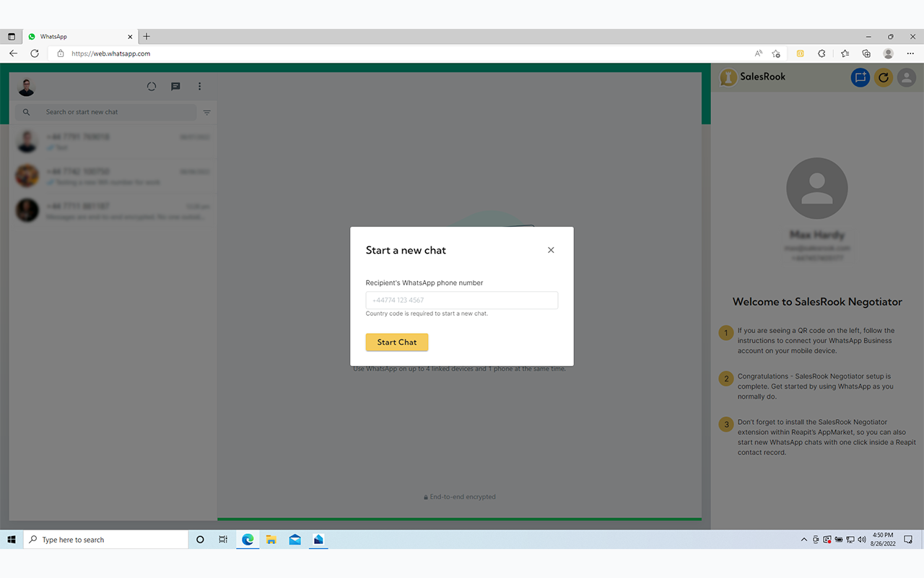The height and width of the screenshot is (578, 924).
Task: Open the chat starting with +44 7742
Action: point(113,176)
